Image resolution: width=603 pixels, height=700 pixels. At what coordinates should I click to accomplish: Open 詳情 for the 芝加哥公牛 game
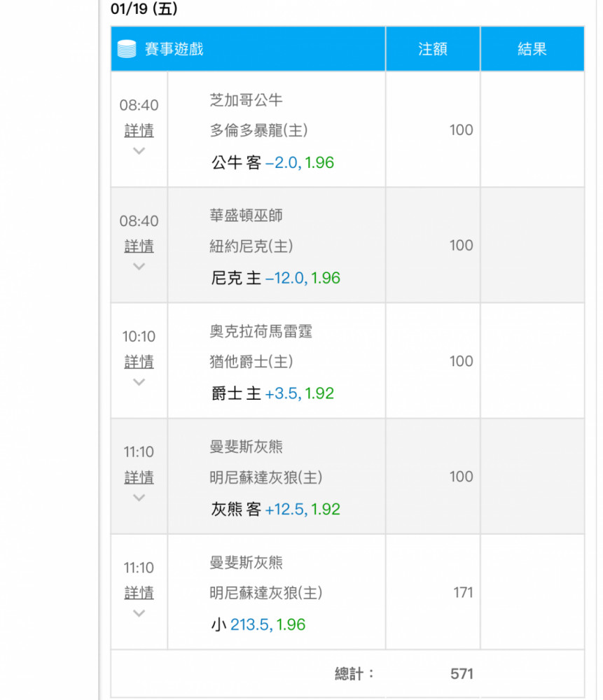point(139,130)
